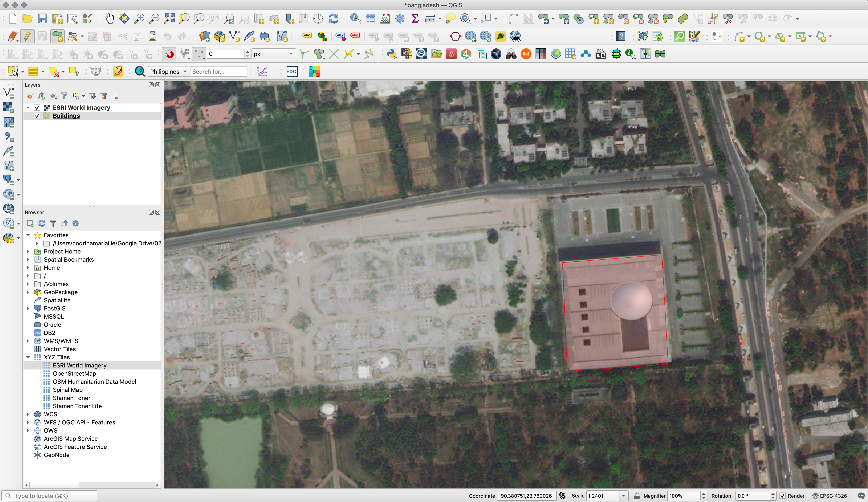Open the Python console icon
868x502 pixels.
tap(392, 54)
